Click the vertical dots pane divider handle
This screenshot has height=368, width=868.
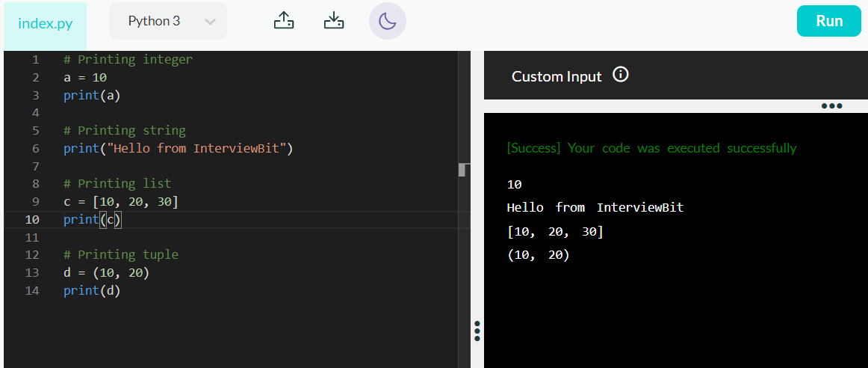point(477,331)
